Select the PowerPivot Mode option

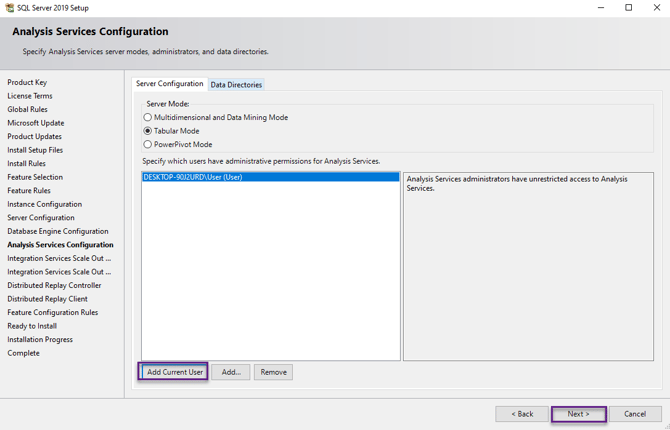(x=148, y=145)
